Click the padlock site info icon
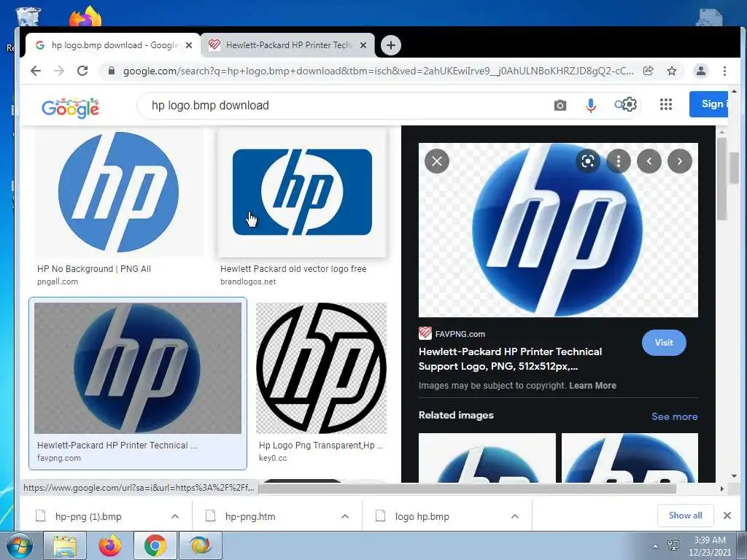747x560 pixels. (x=112, y=71)
